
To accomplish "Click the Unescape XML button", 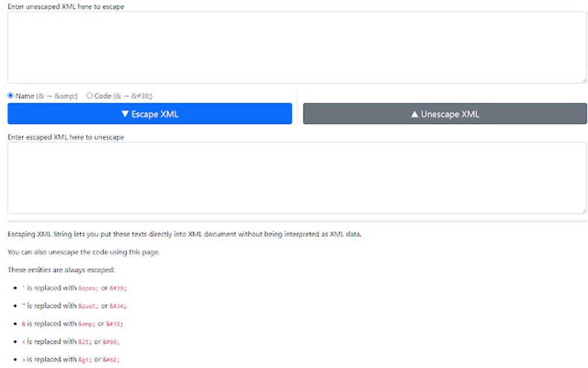I will (x=444, y=114).
